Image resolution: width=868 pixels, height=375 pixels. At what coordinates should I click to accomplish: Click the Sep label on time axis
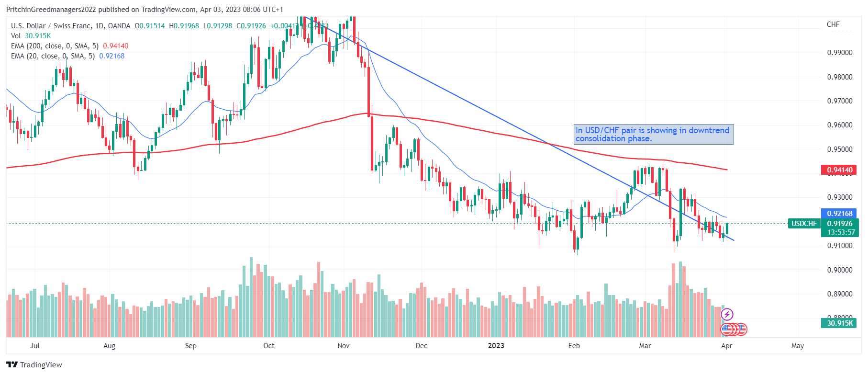point(191,346)
